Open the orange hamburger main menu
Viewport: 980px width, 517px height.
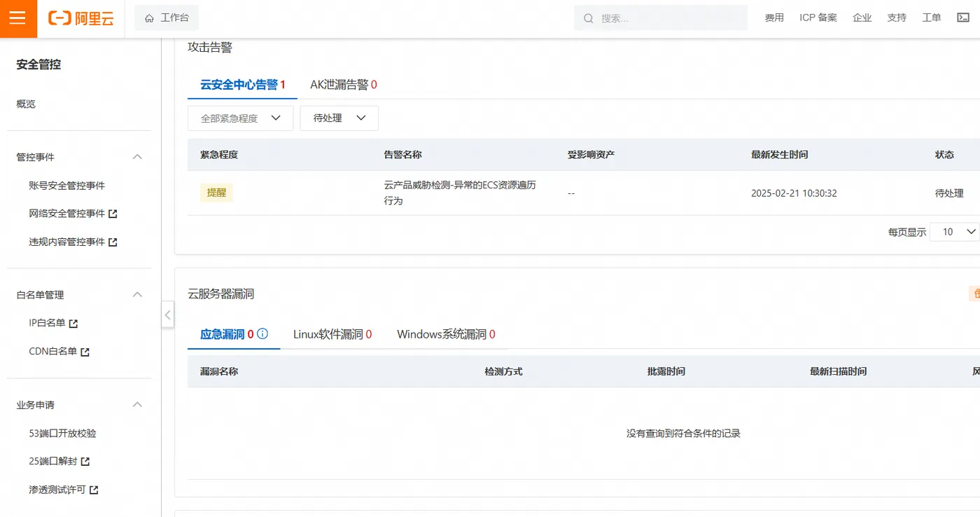click(17, 18)
